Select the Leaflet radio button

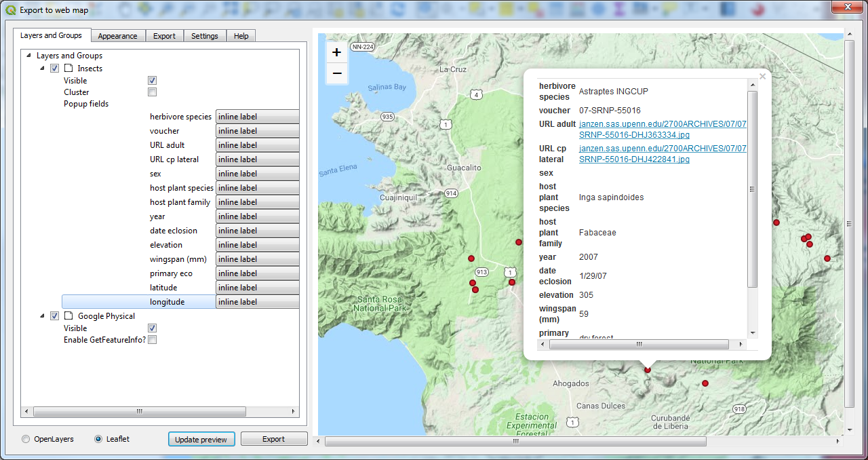[99, 439]
